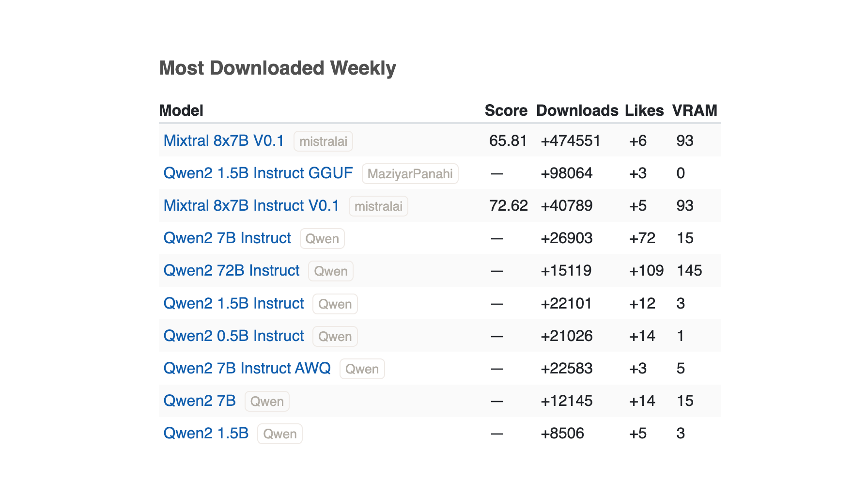Open the Qwen2 0.5B Instruct model

click(233, 336)
